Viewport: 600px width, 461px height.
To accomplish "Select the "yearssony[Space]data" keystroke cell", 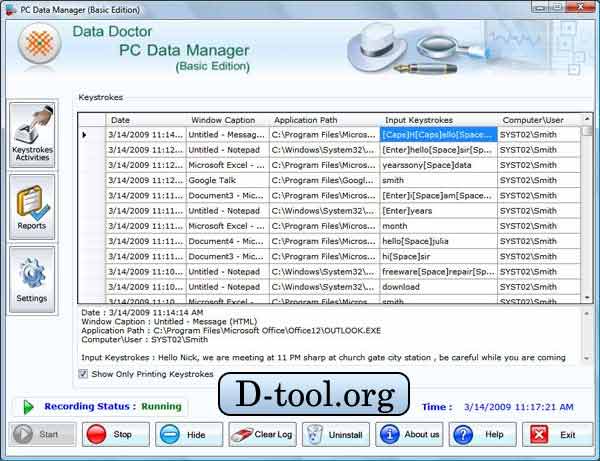I will coord(439,165).
